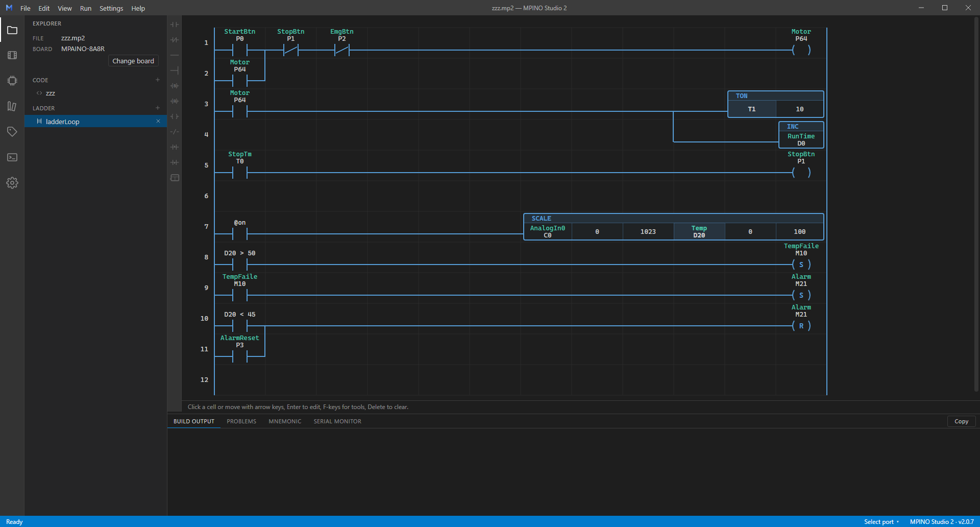Open the Select port dropdown
The height and width of the screenshot is (527, 980).
pos(881,522)
